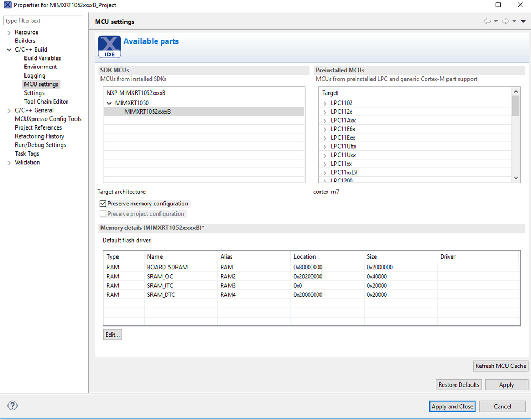Open Task Tags page
This screenshot has height=420, width=531.
click(x=27, y=153)
